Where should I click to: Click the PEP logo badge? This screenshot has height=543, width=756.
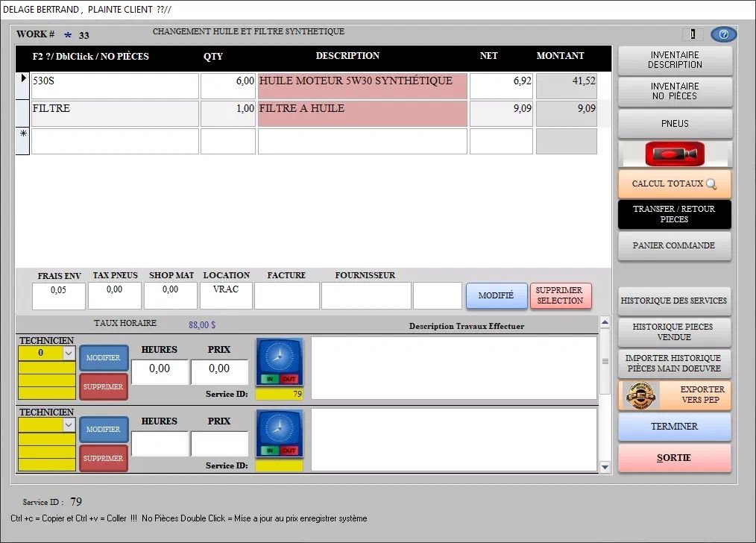coord(640,395)
